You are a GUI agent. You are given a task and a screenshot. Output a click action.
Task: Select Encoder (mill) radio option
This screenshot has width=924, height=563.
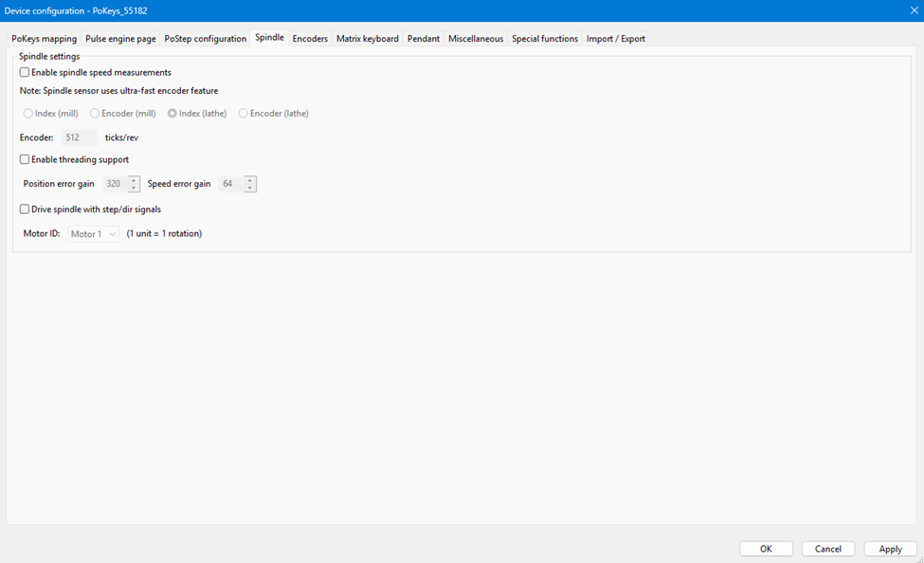(95, 114)
